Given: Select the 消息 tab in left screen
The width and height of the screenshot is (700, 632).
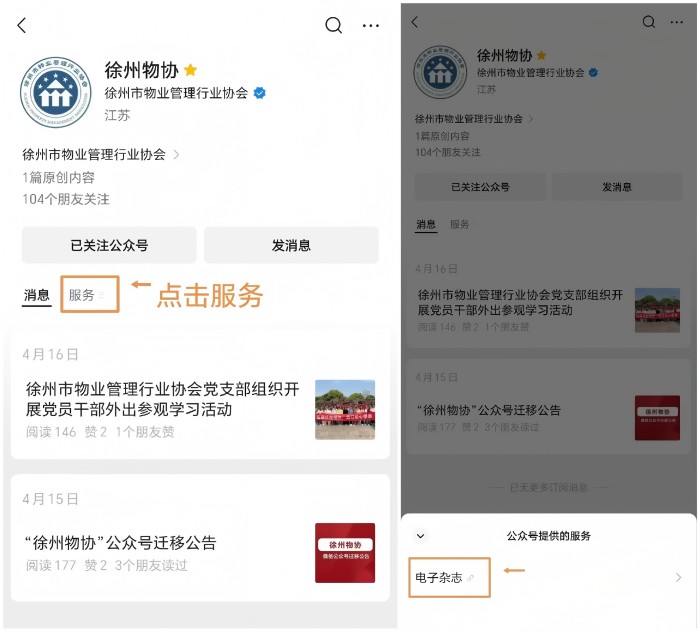Looking at the screenshot, I should coord(37,295).
